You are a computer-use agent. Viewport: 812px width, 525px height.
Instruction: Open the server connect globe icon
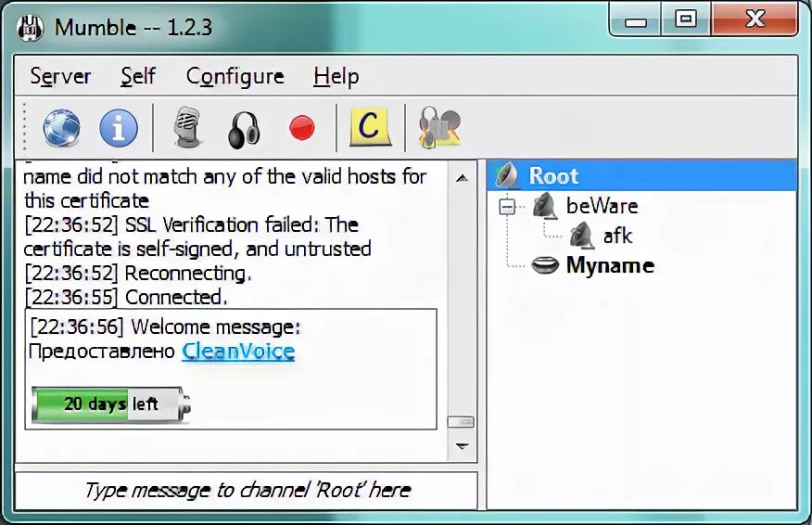coord(61,128)
